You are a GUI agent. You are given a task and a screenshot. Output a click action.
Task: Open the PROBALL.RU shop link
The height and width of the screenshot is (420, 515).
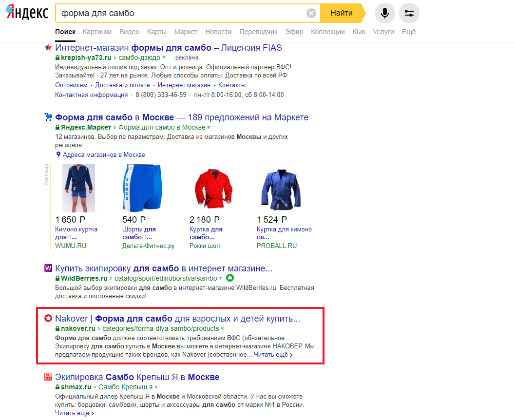coord(277,246)
